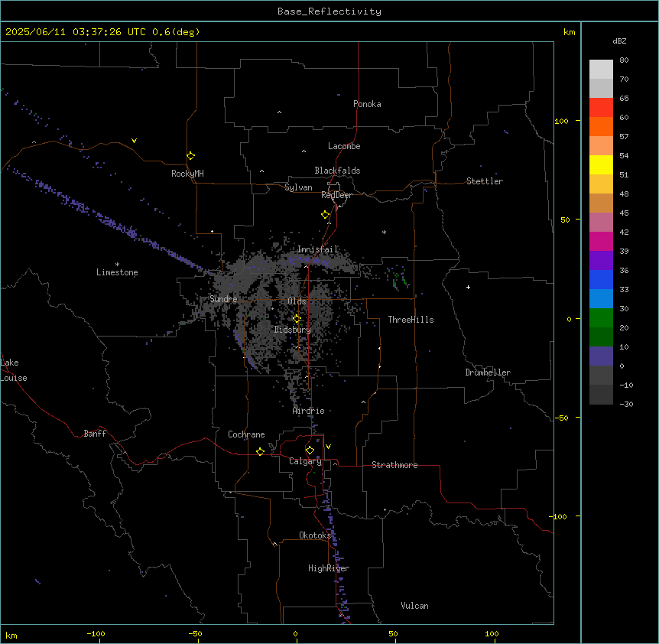The width and height of the screenshot is (659, 644).
Task: Click the Olds town label
Action: pos(297,301)
